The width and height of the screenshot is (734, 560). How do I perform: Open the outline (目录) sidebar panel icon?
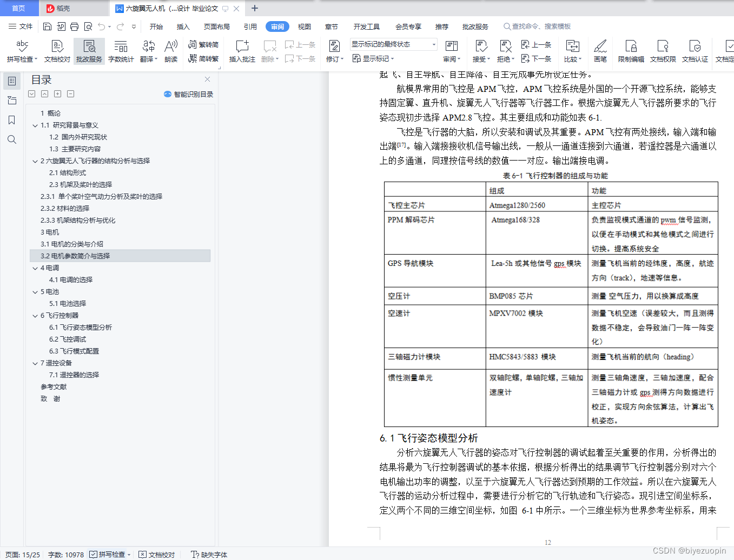coord(11,81)
